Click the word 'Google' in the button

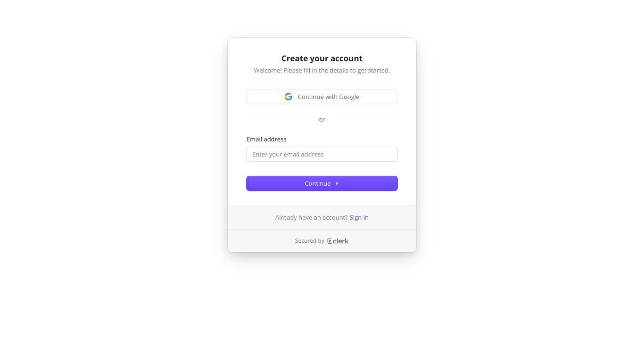(x=349, y=97)
